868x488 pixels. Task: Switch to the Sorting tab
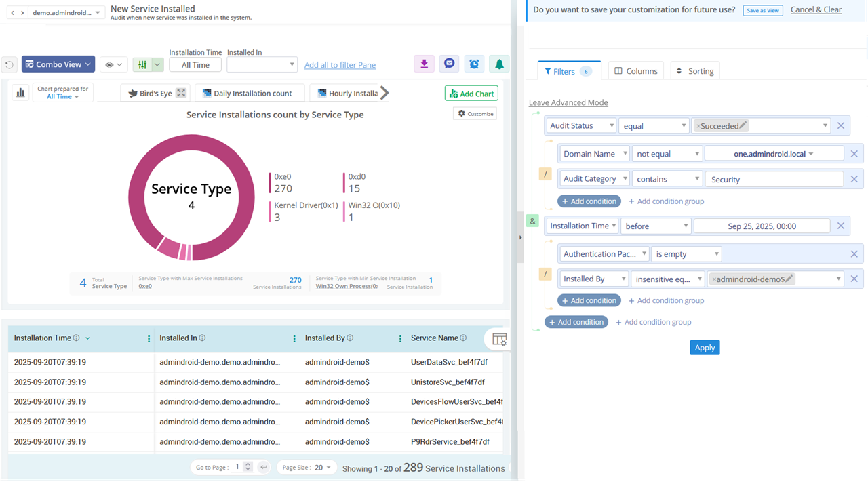click(x=695, y=71)
